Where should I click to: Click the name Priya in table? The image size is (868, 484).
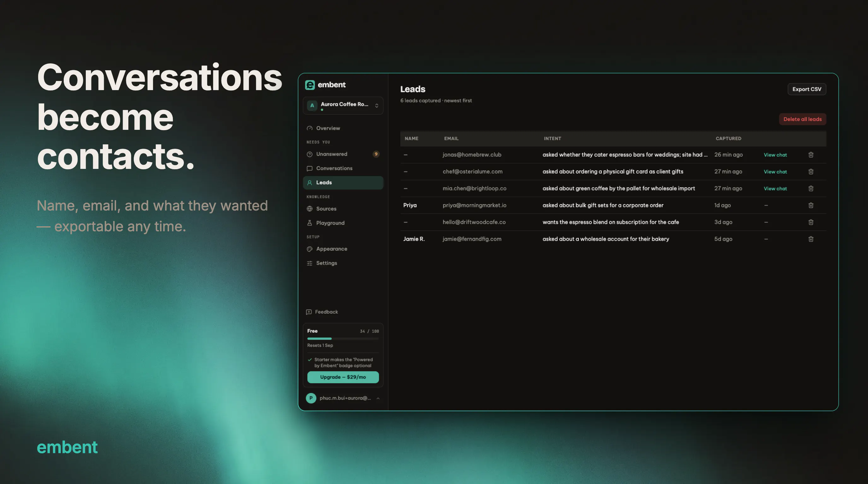pyautogui.click(x=410, y=205)
